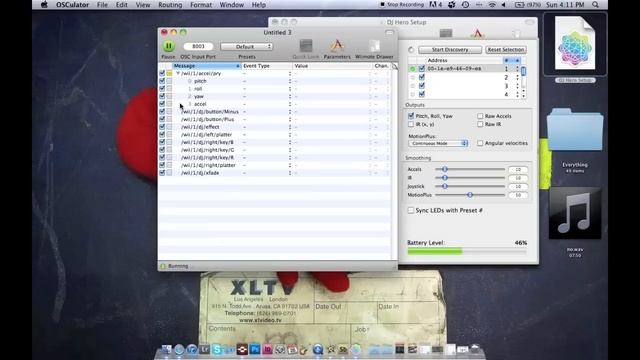This screenshot has height=360, width=640.
Task: Open the File menu
Action: click(x=102, y=5)
